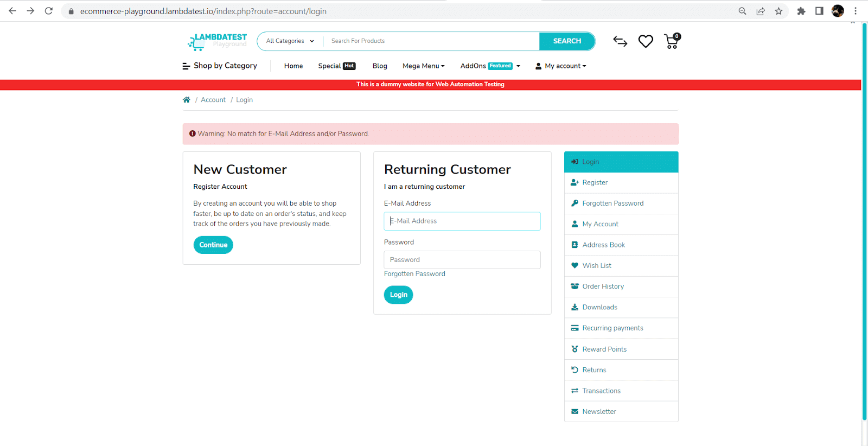Open Chrome three-dot menu
This screenshot has height=446, width=868.
coord(856,11)
